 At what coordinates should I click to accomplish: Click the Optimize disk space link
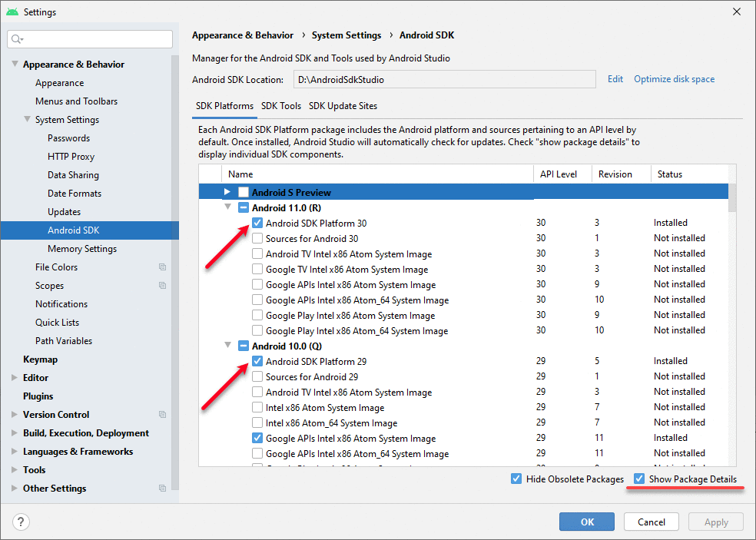pos(674,79)
